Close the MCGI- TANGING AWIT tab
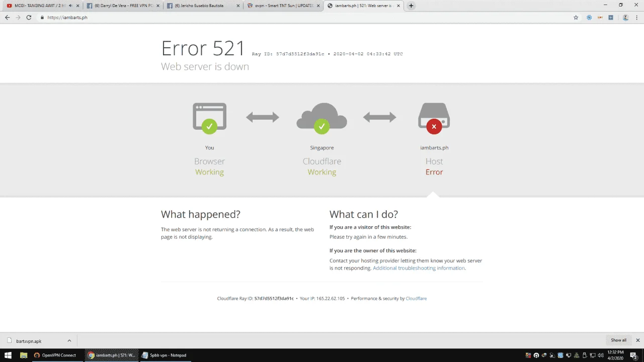This screenshot has width=644, height=362. tap(77, 6)
